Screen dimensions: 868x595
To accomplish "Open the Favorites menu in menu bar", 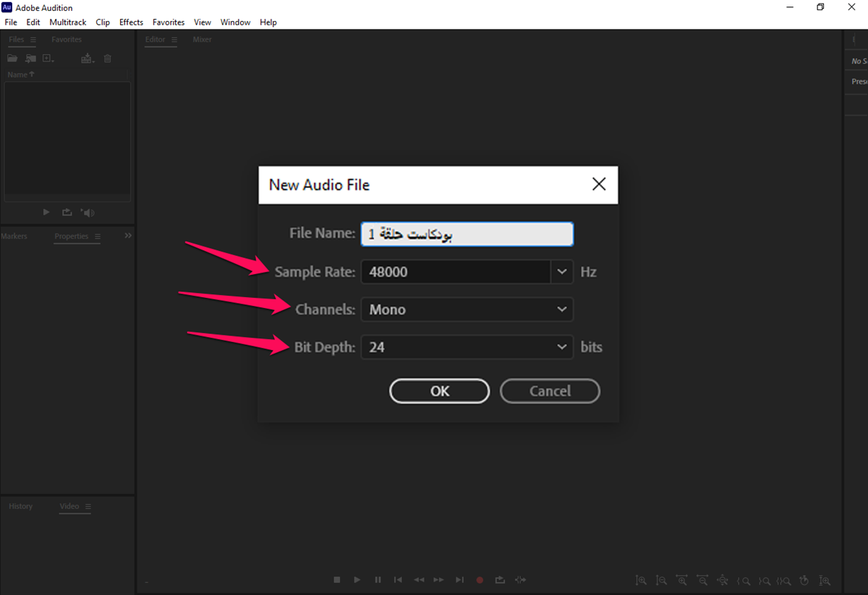I will point(169,22).
